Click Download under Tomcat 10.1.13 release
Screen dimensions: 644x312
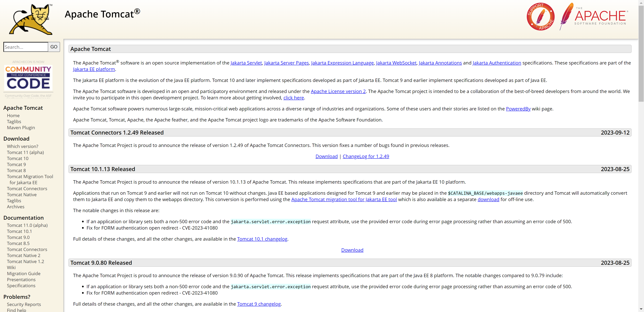[x=352, y=250]
